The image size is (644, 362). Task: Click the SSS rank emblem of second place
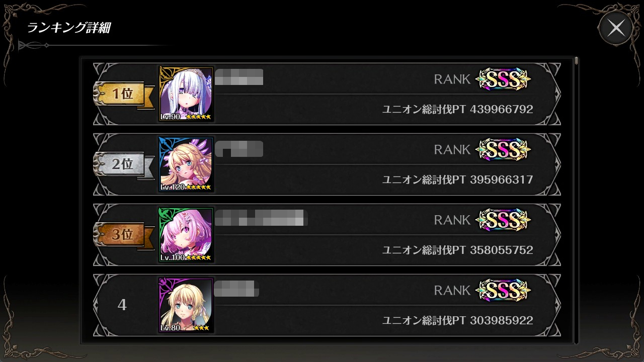[x=503, y=150]
